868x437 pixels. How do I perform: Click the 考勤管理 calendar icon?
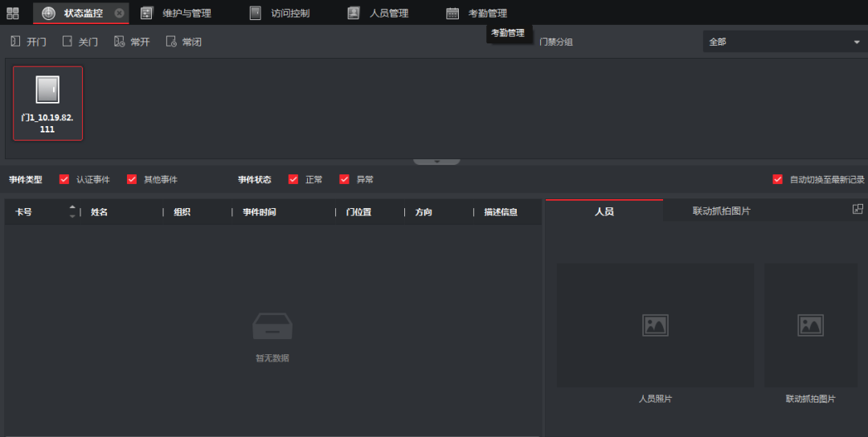point(452,13)
